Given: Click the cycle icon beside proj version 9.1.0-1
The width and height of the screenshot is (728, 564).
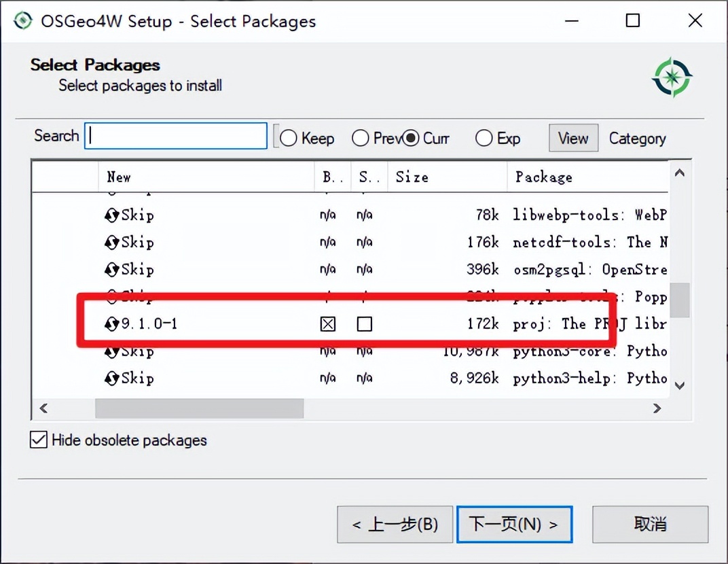Looking at the screenshot, I should 112,324.
